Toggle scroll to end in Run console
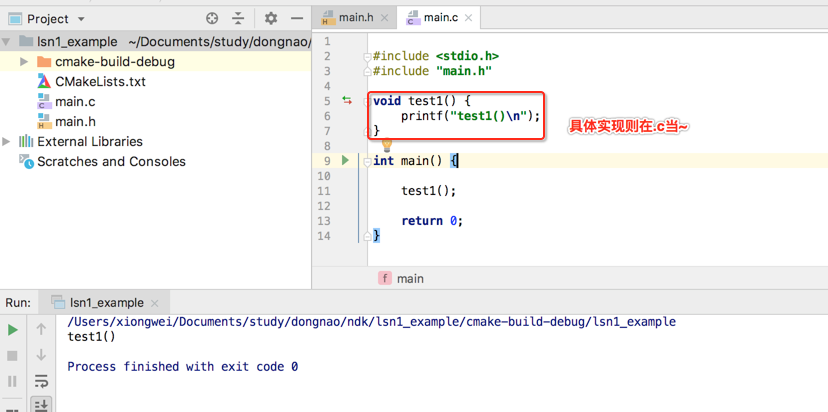 coord(41,405)
